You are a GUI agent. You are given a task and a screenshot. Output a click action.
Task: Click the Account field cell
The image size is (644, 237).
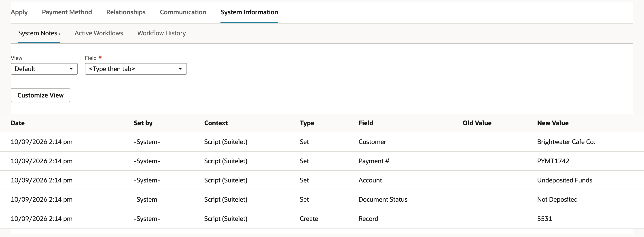370,180
